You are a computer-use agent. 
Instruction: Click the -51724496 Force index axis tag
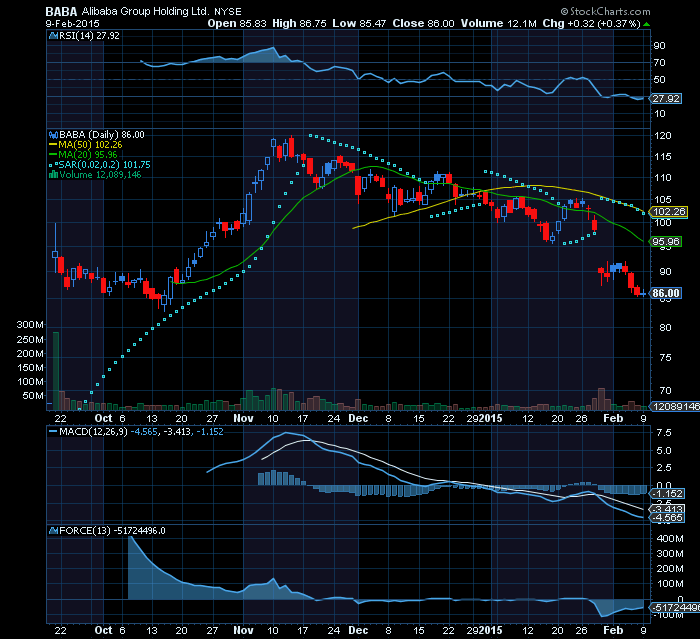pyautogui.click(x=675, y=608)
